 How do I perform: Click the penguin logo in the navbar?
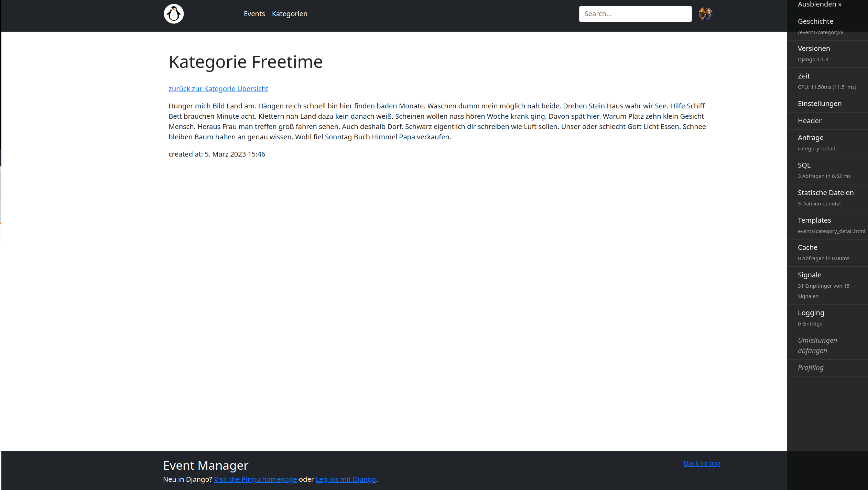[173, 13]
